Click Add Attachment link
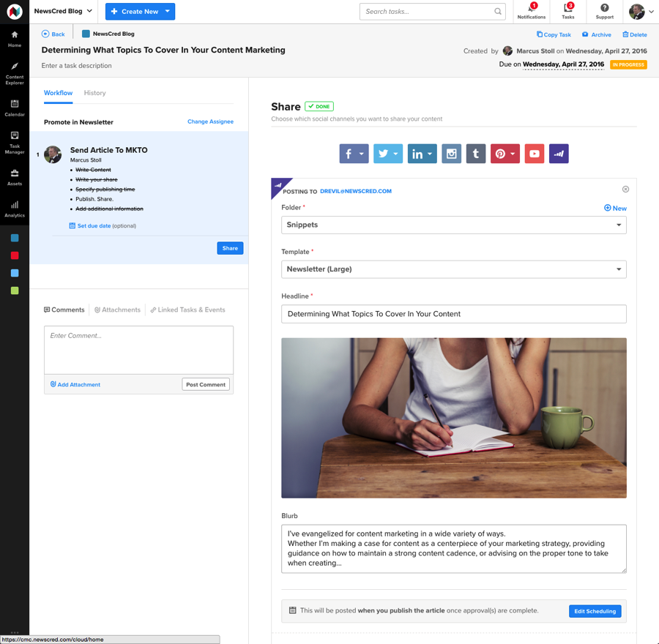Image resolution: width=659 pixels, height=644 pixels. tap(75, 384)
